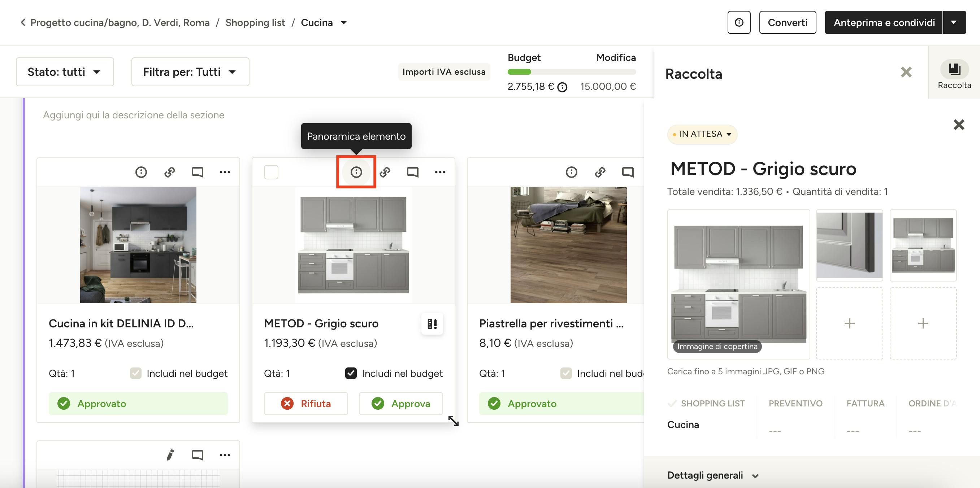Click Piastrella per rivestimenti title
This screenshot has height=488, width=980.
pyautogui.click(x=551, y=323)
